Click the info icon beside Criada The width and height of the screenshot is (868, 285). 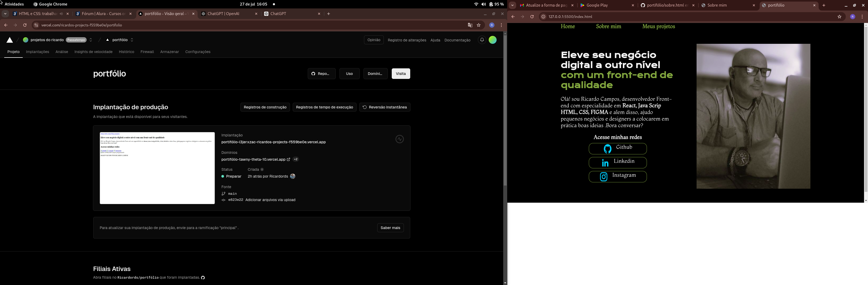pos(262,170)
